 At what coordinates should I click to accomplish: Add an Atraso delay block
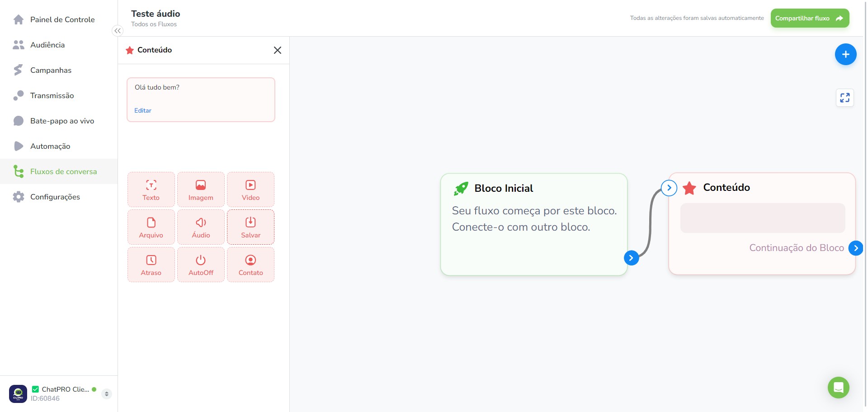(x=151, y=265)
